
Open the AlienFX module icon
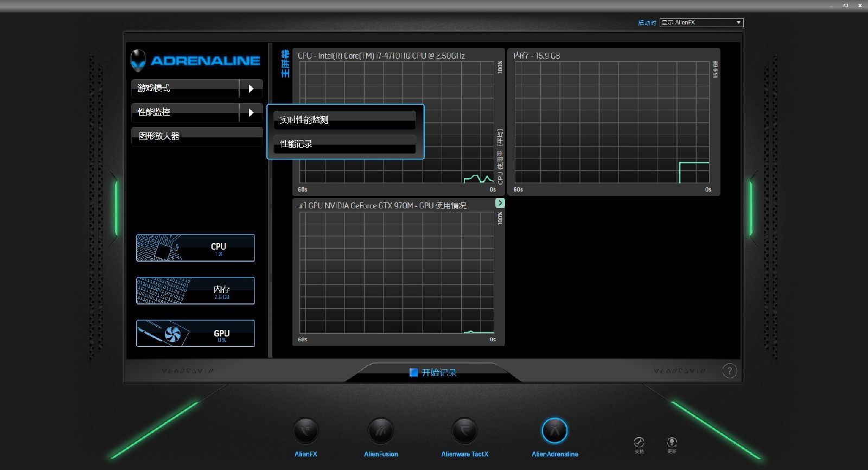(305, 431)
